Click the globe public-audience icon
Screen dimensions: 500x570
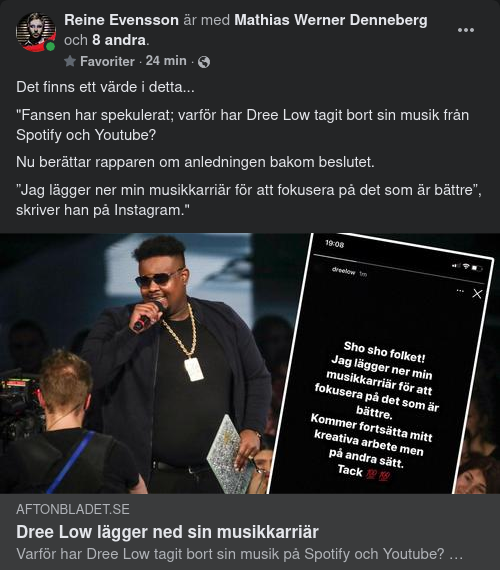coord(204,62)
